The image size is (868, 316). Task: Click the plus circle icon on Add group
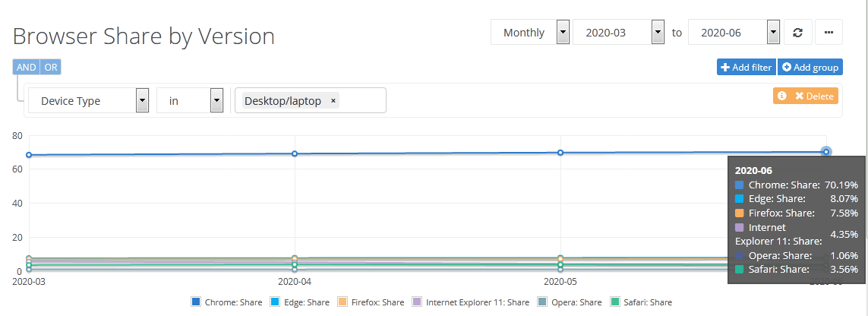787,68
